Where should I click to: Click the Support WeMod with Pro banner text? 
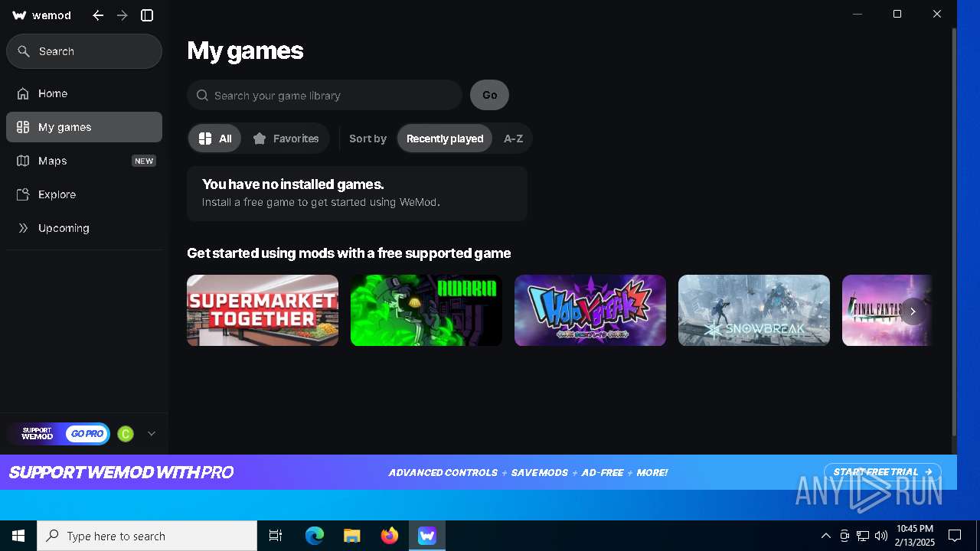coord(121,472)
